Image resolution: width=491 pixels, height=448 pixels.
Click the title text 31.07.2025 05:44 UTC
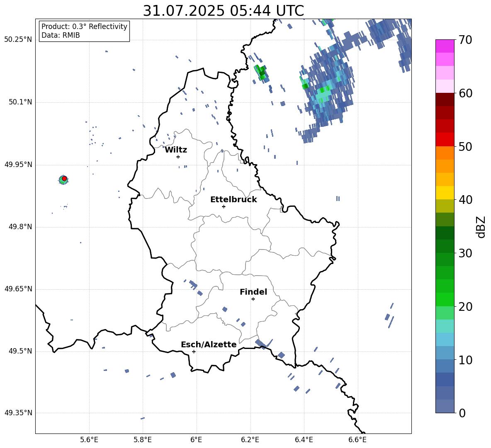(223, 11)
